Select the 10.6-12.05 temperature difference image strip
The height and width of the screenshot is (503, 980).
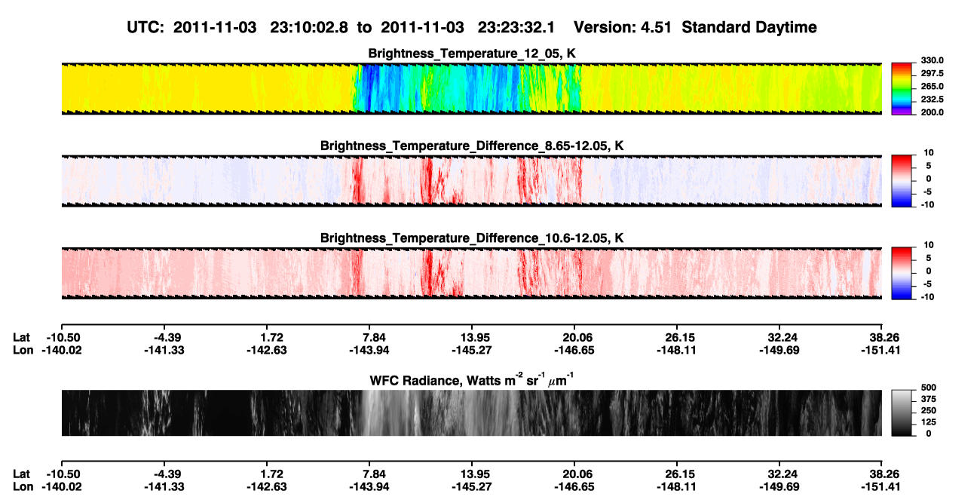(x=471, y=272)
